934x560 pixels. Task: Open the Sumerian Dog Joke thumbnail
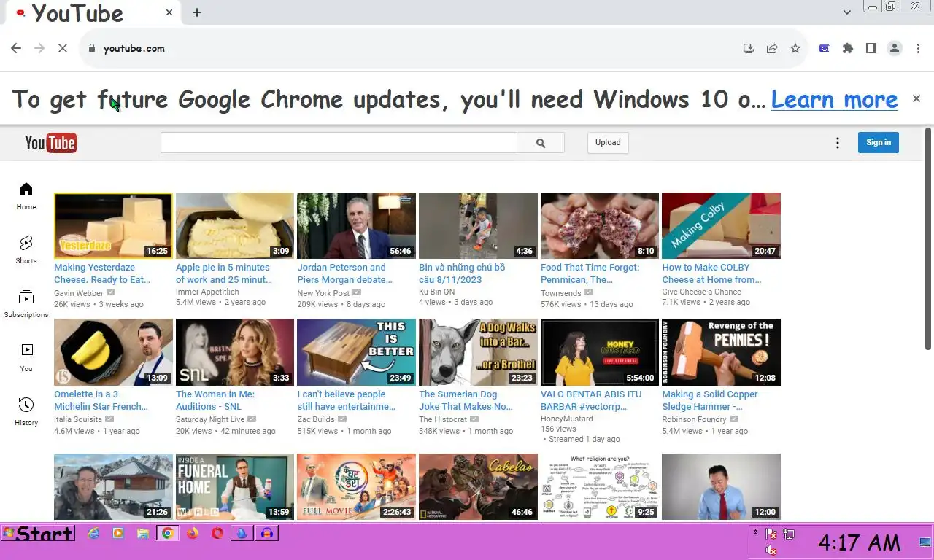pyautogui.click(x=478, y=352)
